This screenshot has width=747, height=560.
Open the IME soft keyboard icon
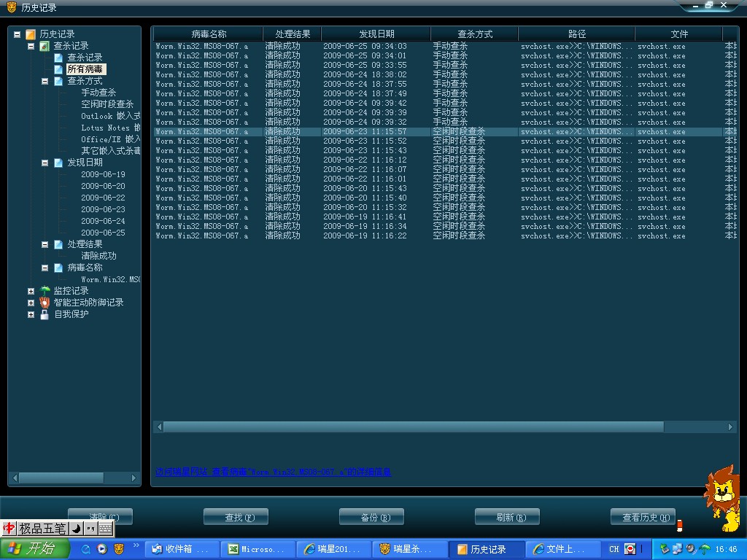(x=106, y=529)
